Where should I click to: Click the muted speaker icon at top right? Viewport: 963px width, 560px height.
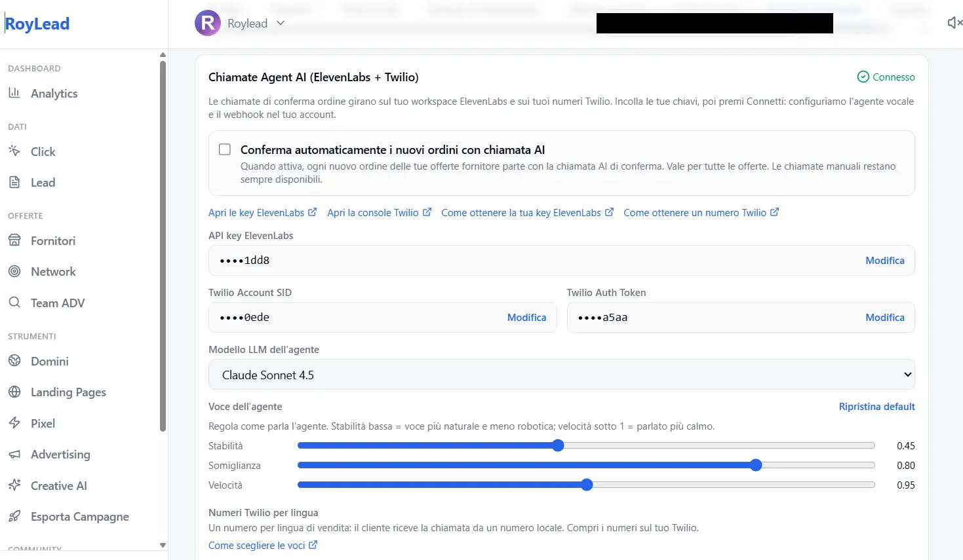pos(954,23)
